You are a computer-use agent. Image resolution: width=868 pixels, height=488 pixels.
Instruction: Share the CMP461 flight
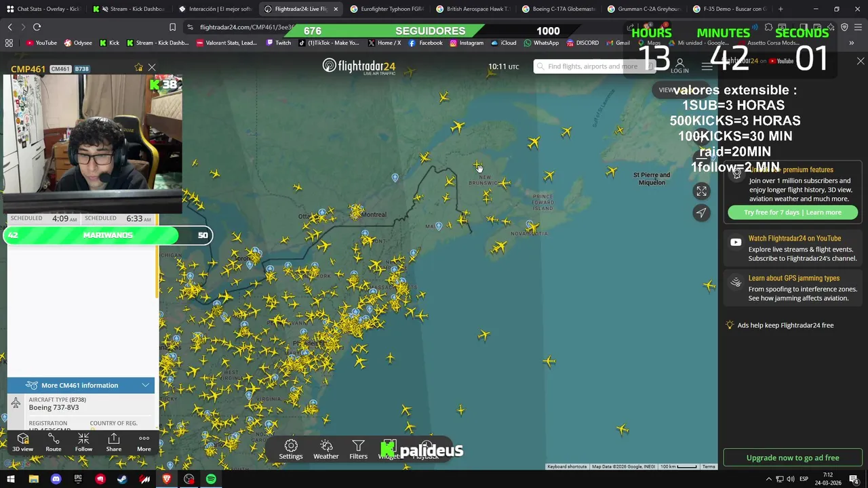(113, 443)
